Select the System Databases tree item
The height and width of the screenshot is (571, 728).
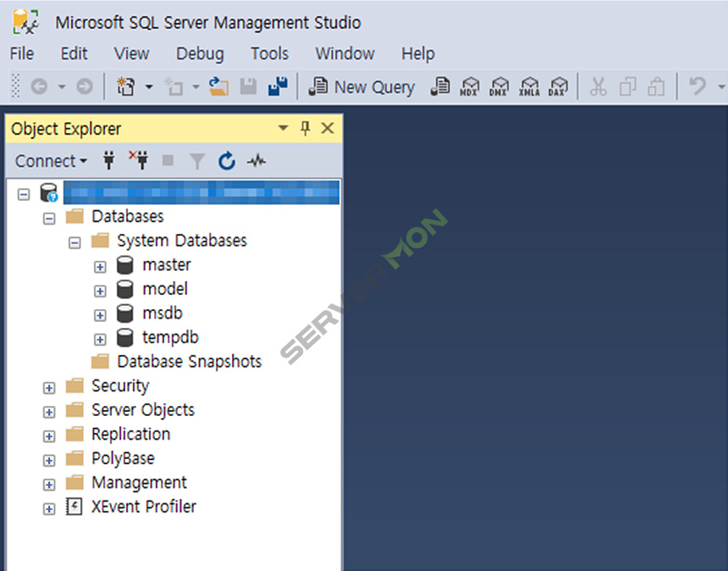pyautogui.click(x=181, y=241)
